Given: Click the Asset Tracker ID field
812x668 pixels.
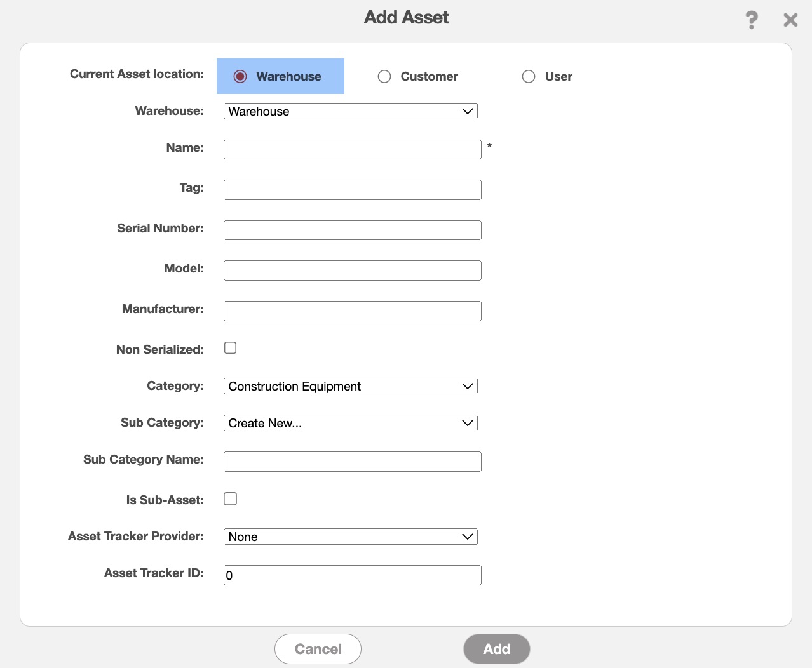Looking at the screenshot, I should pos(352,575).
